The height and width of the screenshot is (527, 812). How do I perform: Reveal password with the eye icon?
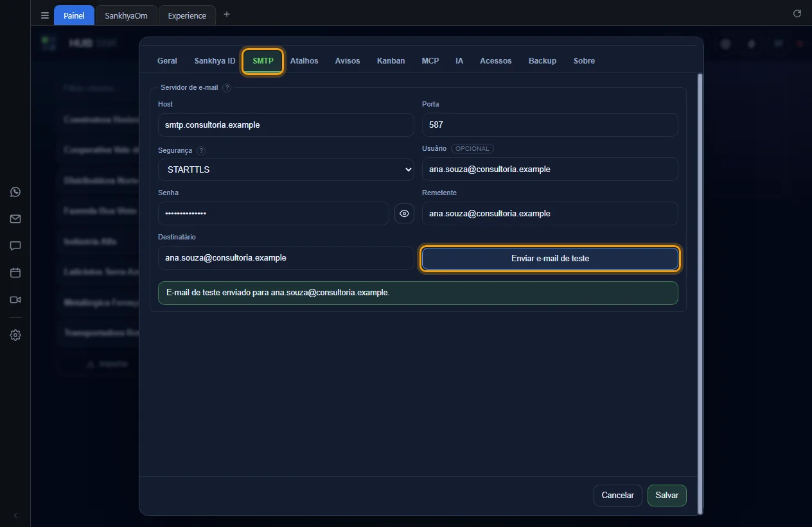click(x=404, y=213)
